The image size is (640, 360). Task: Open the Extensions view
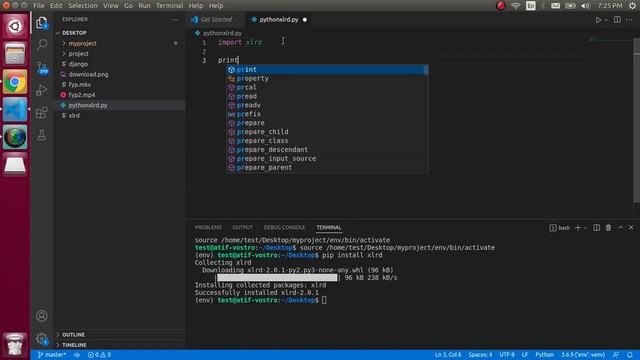pyautogui.click(x=42, y=113)
